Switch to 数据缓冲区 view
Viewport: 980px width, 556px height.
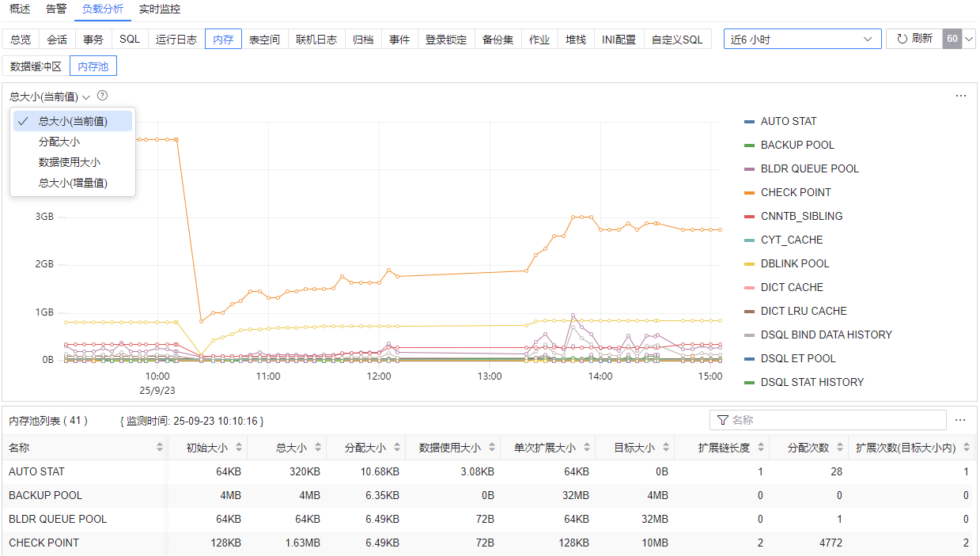point(36,66)
